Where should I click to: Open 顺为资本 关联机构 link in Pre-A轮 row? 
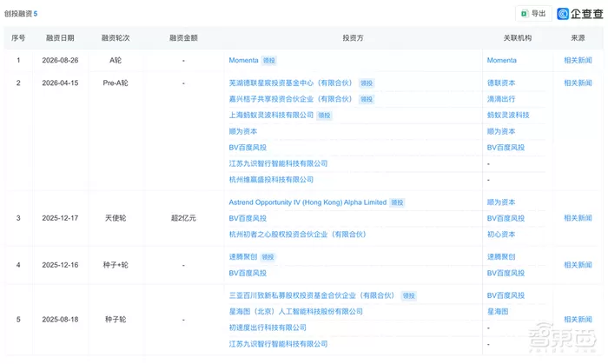click(501, 131)
